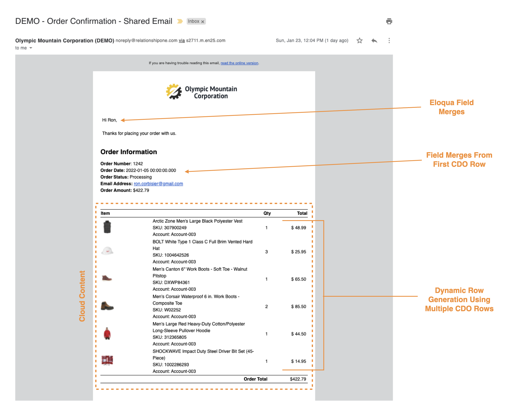This screenshot has width=532, height=401.
Task: Remove the Inbox label with x
Action: coord(203,21)
